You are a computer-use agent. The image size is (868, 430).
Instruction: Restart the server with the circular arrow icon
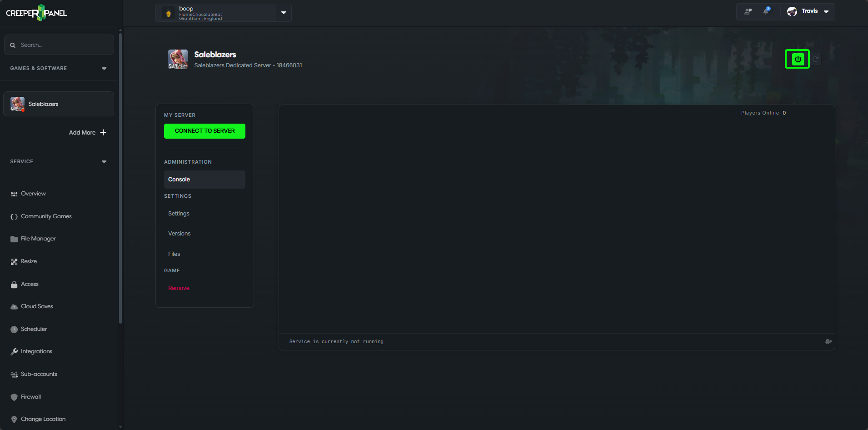click(x=816, y=59)
